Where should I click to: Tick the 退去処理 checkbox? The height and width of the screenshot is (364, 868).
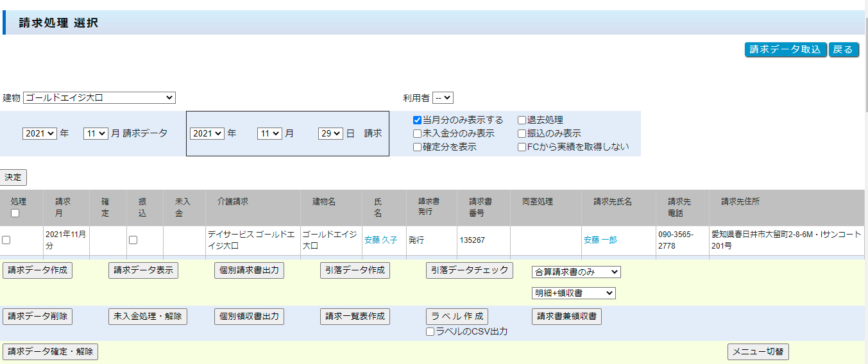(522, 120)
